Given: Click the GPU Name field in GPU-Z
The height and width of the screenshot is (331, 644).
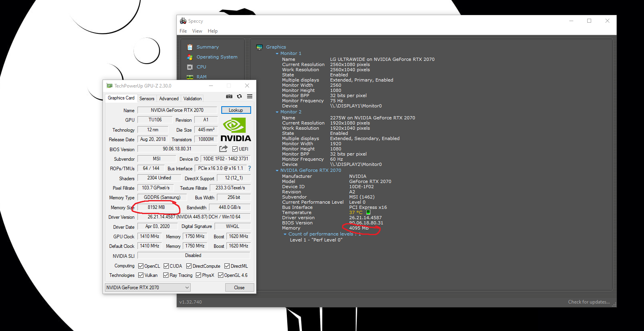Looking at the screenshot, I should [x=177, y=110].
